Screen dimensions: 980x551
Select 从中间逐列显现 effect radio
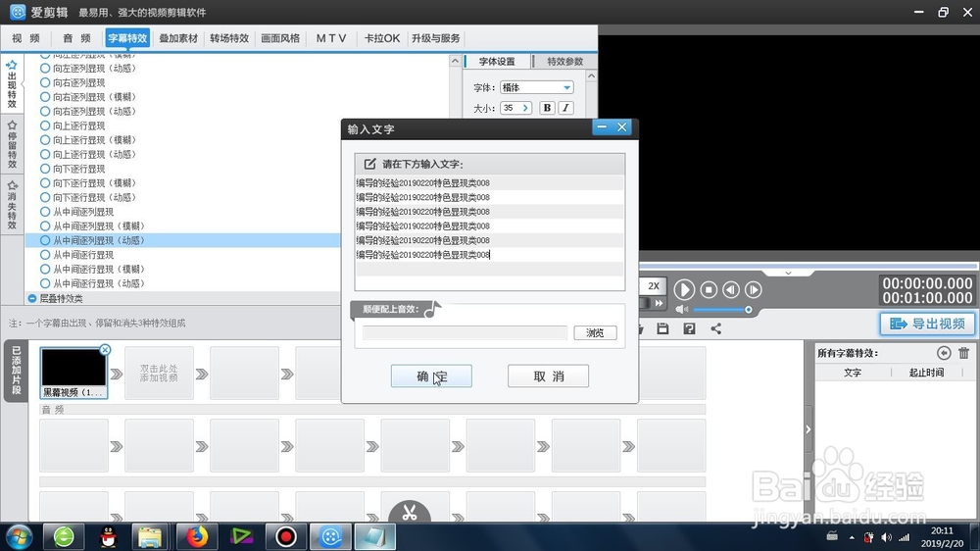[x=45, y=212]
